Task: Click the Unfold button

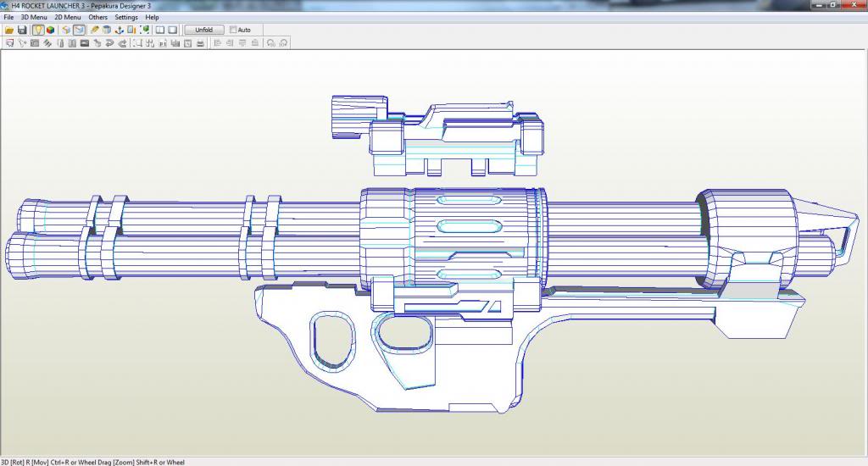Action: (x=203, y=30)
